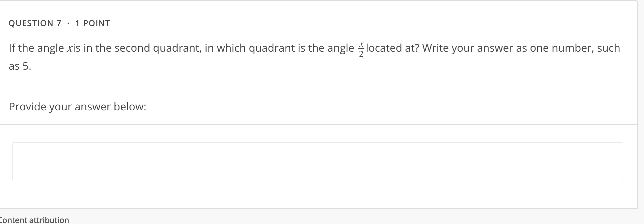The height and width of the screenshot is (224, 644).
Task: Click the 1 POINT label
Action: (x=92, y=23)
